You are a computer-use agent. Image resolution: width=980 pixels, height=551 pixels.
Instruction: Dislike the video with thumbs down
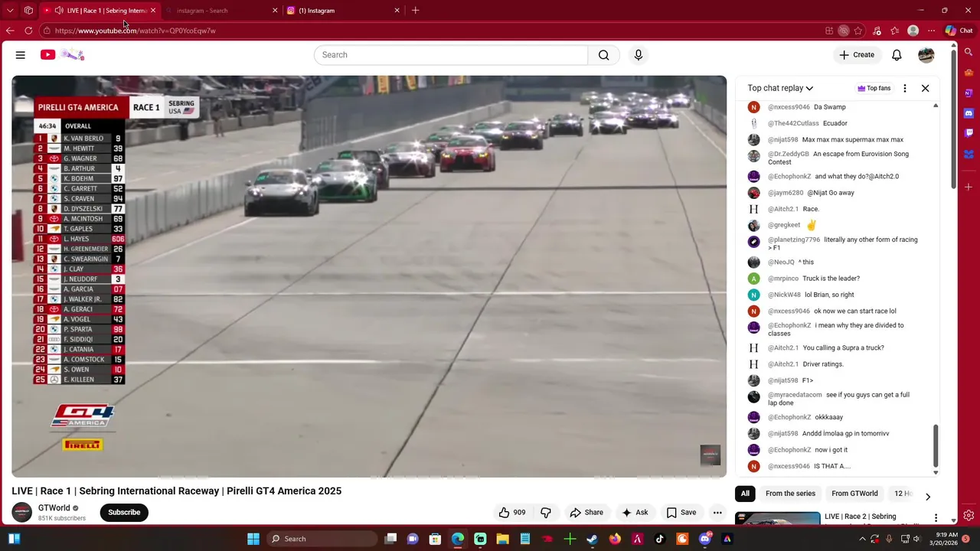click(546, 513)
